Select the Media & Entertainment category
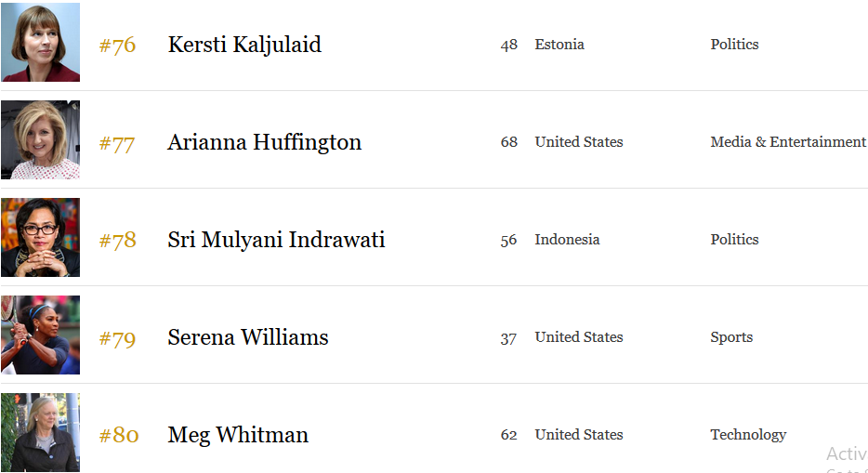The width and height of the screenshot is (868, 473). pyautogui.click(x=788, y=142)
